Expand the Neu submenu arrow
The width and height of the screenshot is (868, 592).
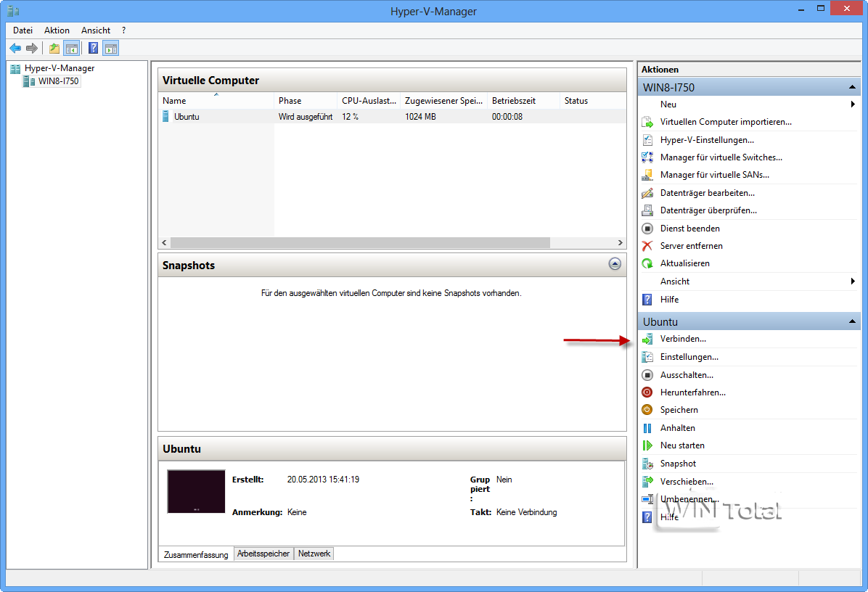853,104
